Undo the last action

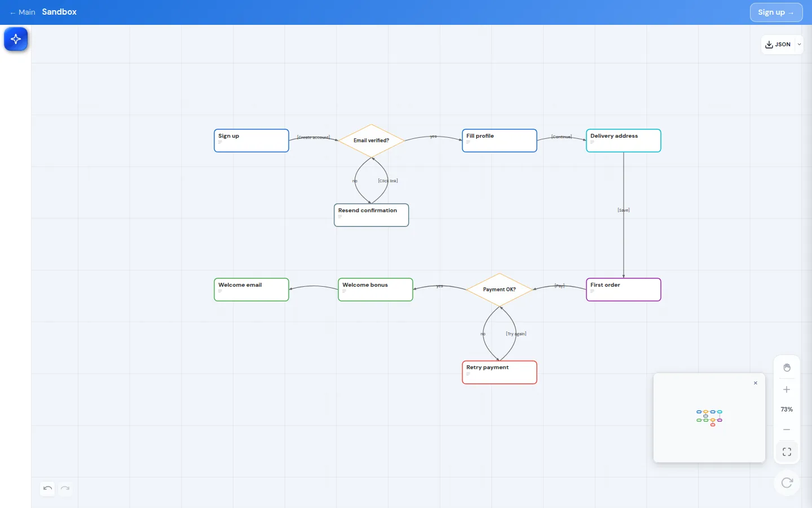coord(47,488)
